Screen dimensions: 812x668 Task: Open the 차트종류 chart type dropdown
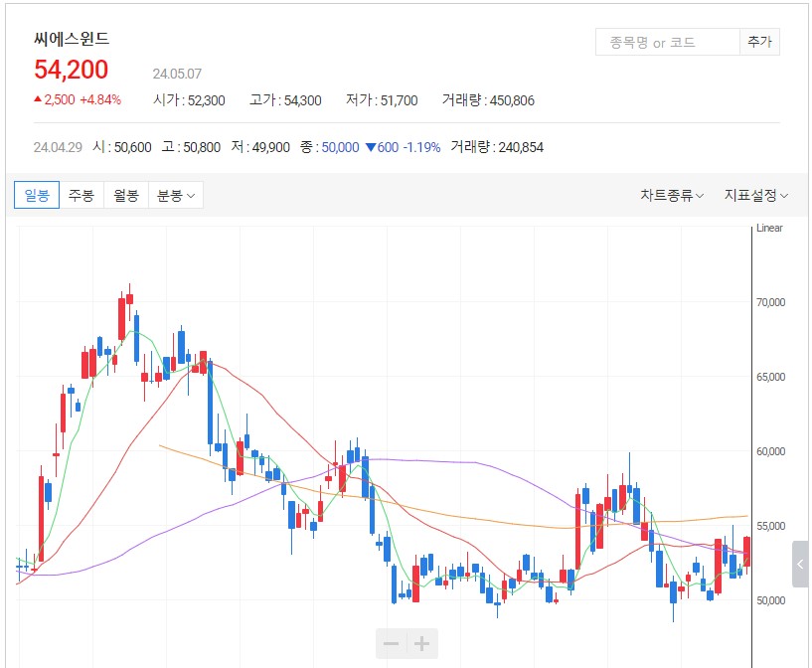(671, 195)
